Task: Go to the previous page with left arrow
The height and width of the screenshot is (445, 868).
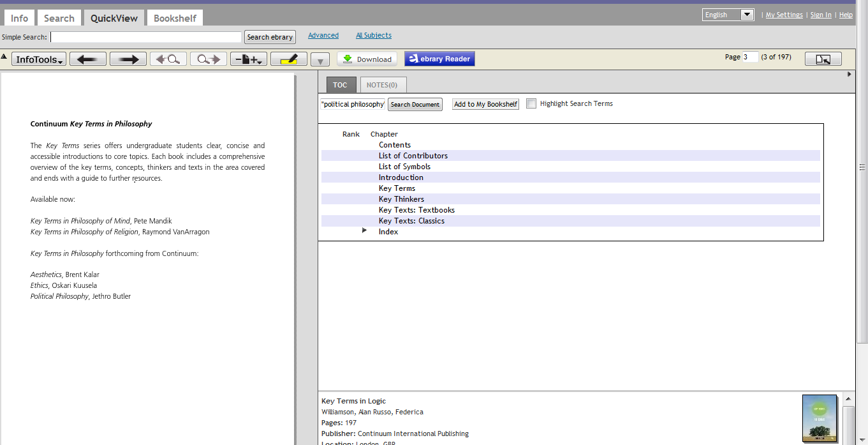Action: pyautogui.click(x=88, y=59)
